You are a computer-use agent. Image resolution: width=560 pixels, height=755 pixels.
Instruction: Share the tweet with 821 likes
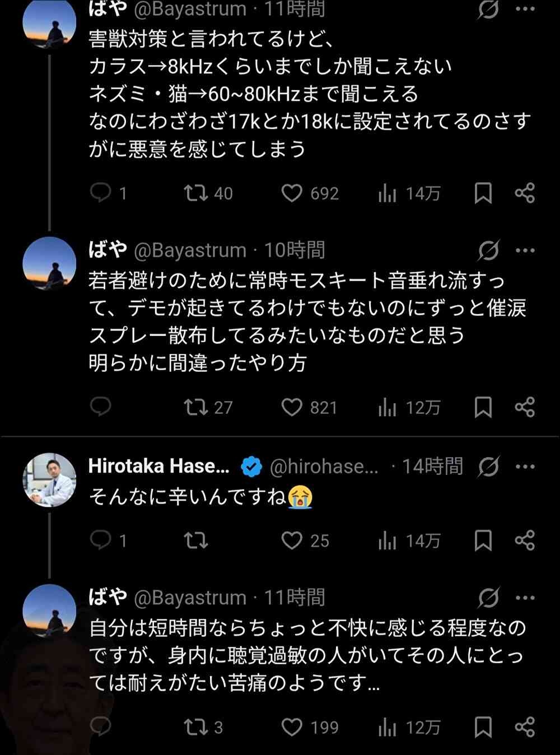point(525,407)
